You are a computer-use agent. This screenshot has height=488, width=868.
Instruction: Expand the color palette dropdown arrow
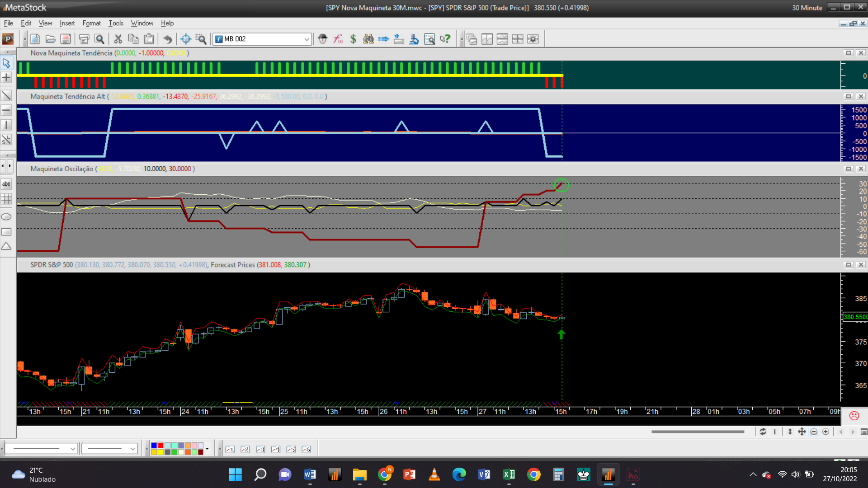coord(207,449)
